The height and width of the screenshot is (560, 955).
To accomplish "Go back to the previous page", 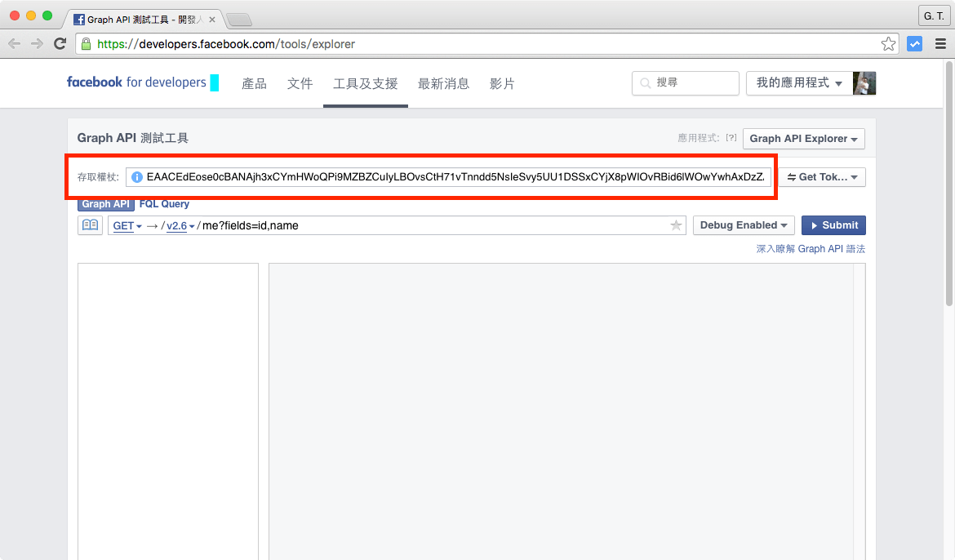I will tap(15, 44).
